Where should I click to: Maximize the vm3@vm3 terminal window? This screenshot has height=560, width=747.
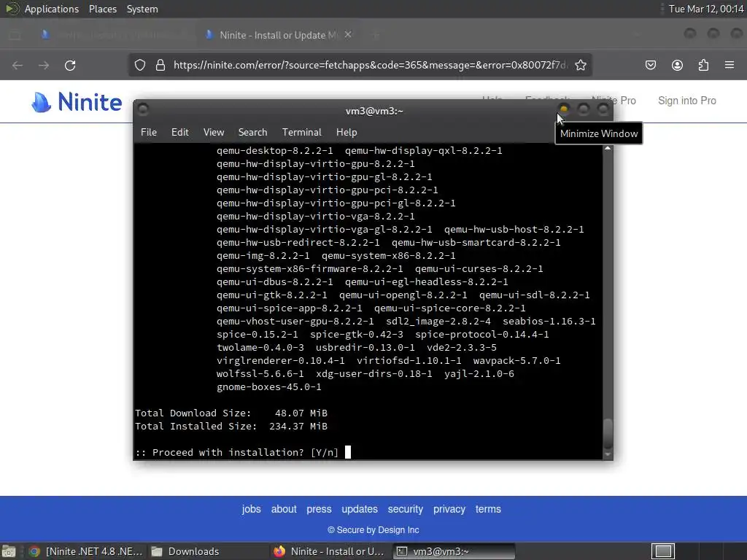click(x=583, y=109)
